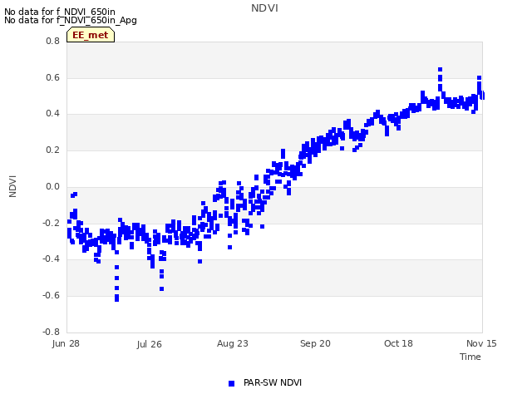Click the -0.4 y-axis tick label
This screenshot has width=532, height=399.
point(51,259)
